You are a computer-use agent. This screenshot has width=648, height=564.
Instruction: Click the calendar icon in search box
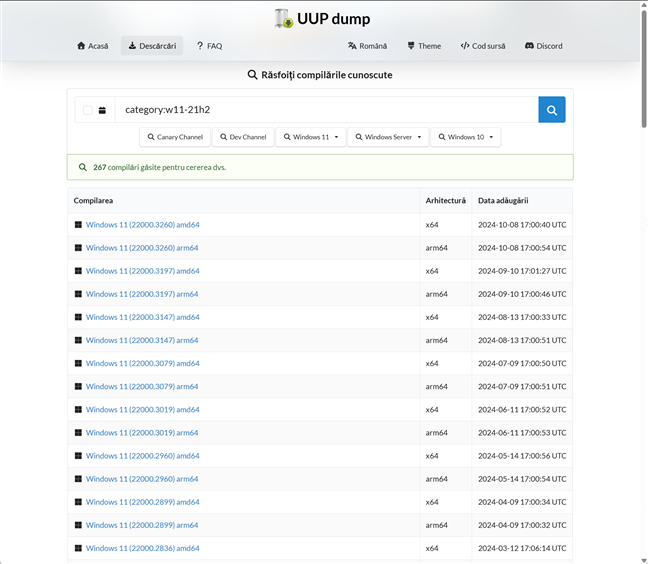click(x=102, y=110)
